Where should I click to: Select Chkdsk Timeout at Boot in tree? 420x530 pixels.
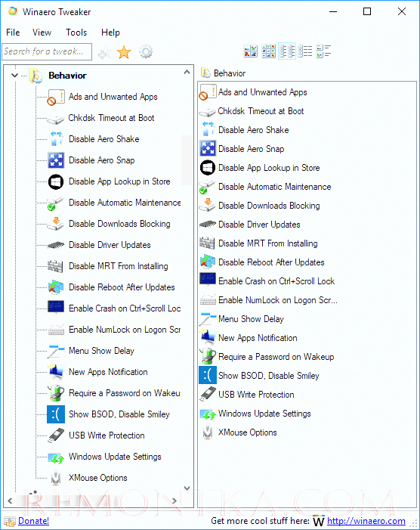111,118
